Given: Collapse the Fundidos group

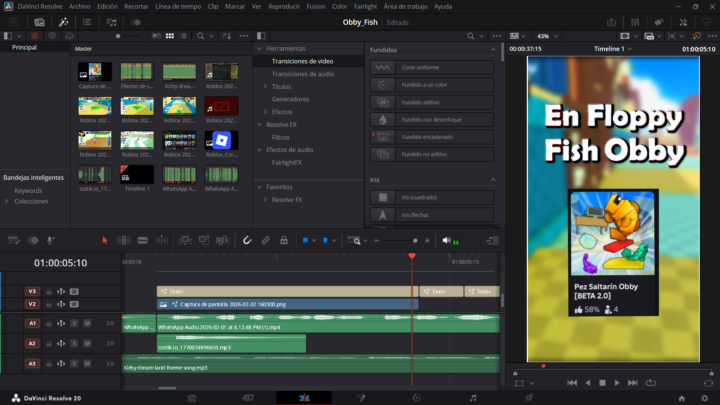Looking at the screenshot, I should pos(493,50).
